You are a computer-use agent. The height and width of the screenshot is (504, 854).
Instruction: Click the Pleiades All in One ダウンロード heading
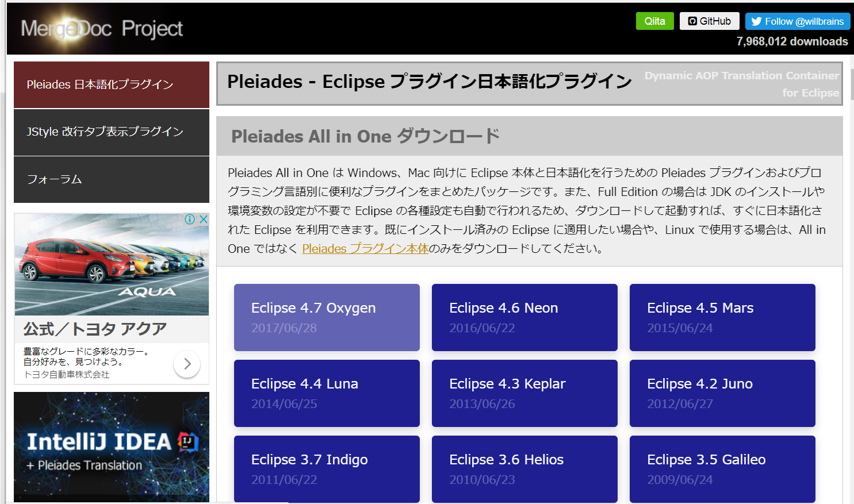click(x=365, y=136)
